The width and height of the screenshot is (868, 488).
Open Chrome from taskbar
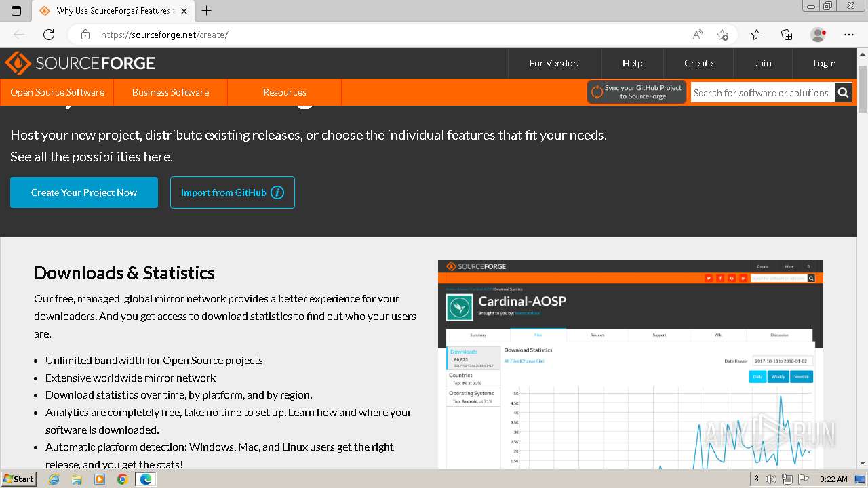click(x=122, y=479)
